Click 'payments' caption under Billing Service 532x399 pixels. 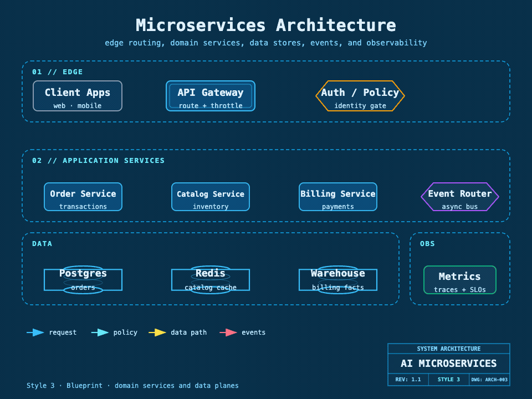[338, 206]
